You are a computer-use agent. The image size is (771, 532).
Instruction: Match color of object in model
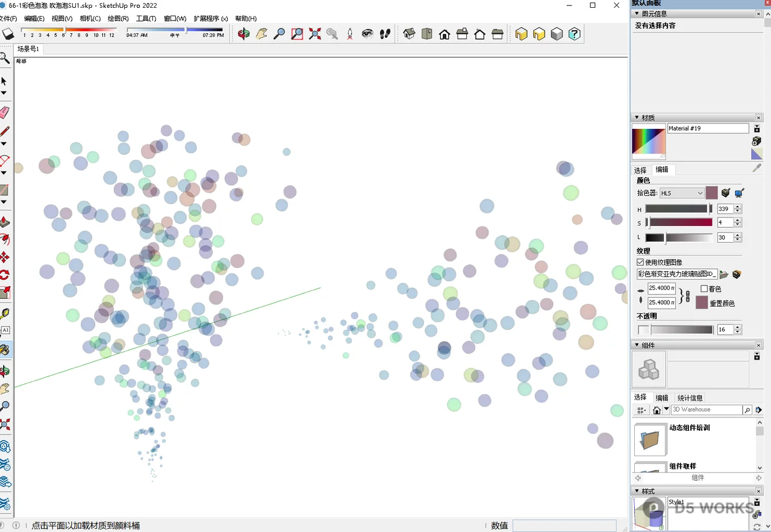(726, 193)
